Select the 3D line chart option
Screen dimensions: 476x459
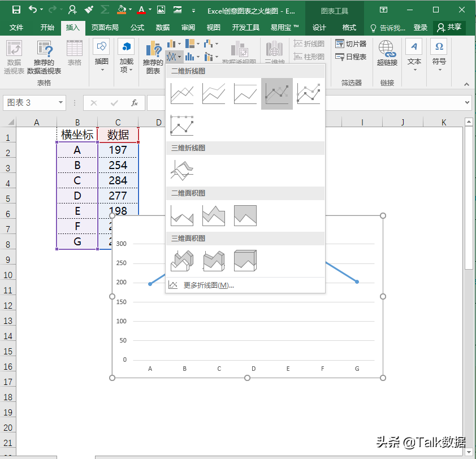[182, 170]
